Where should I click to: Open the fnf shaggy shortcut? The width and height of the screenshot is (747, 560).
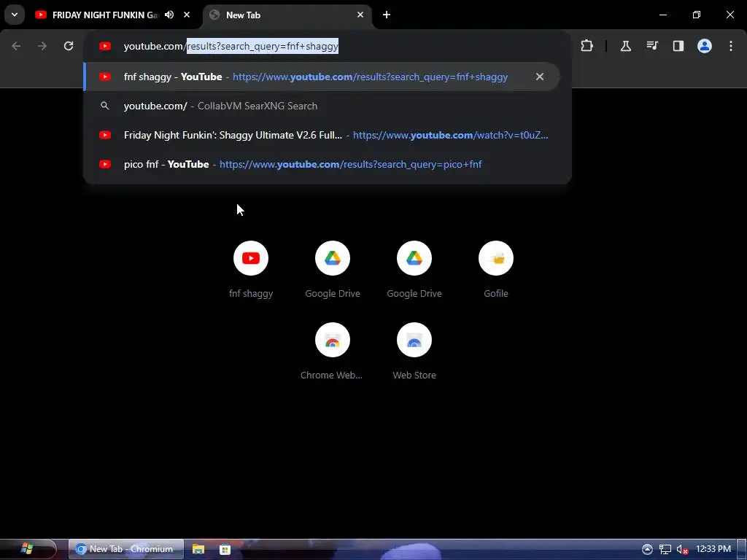tap(251, 269)
